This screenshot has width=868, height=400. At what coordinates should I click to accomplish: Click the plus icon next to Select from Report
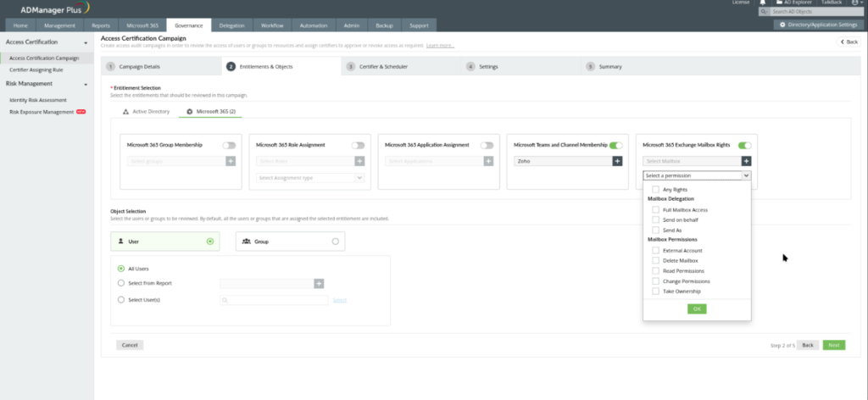(x=319, y=283)
